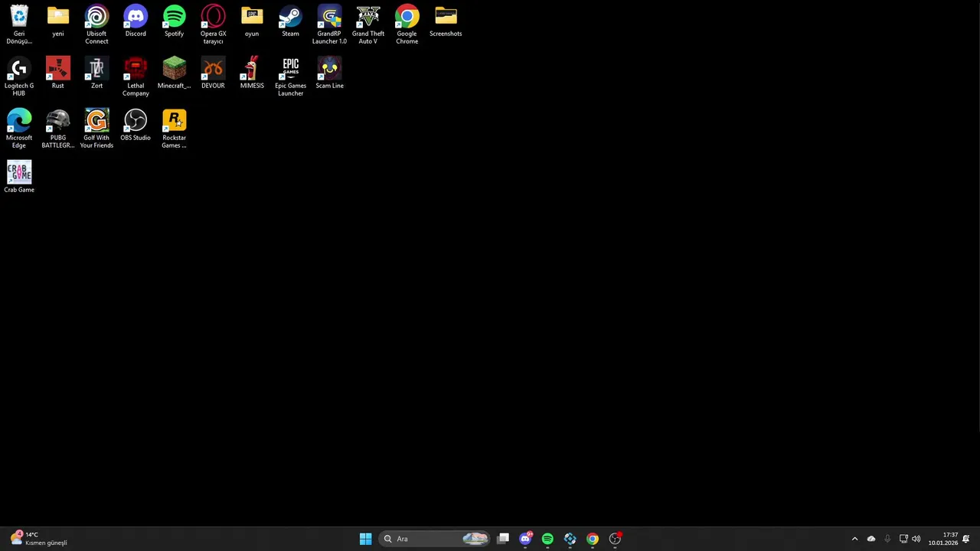This screenshot has height=551, width=980.
Task: Select the MIMESIS game shortcut
Action: [x=252, y=73]
